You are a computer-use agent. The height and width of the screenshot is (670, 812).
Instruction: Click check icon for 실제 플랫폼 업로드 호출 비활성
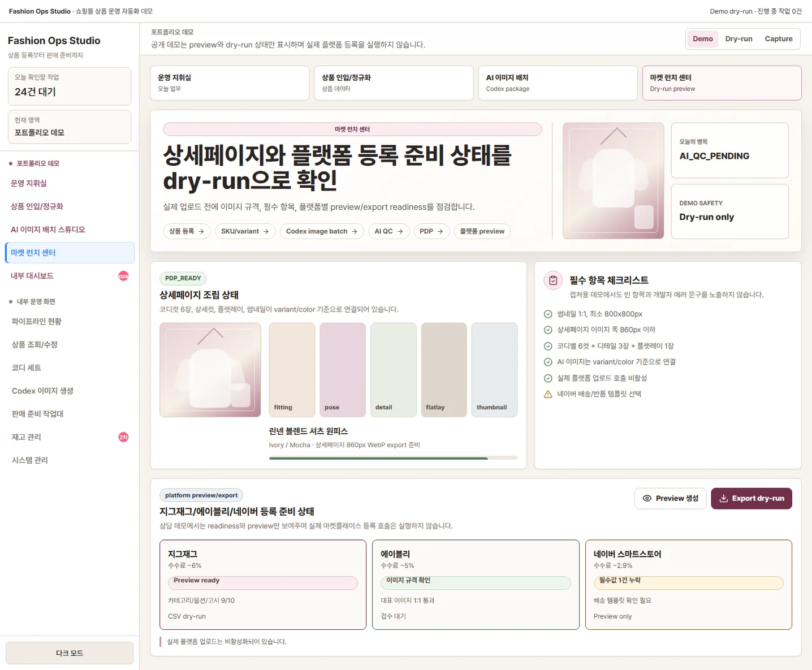[548, 378]
